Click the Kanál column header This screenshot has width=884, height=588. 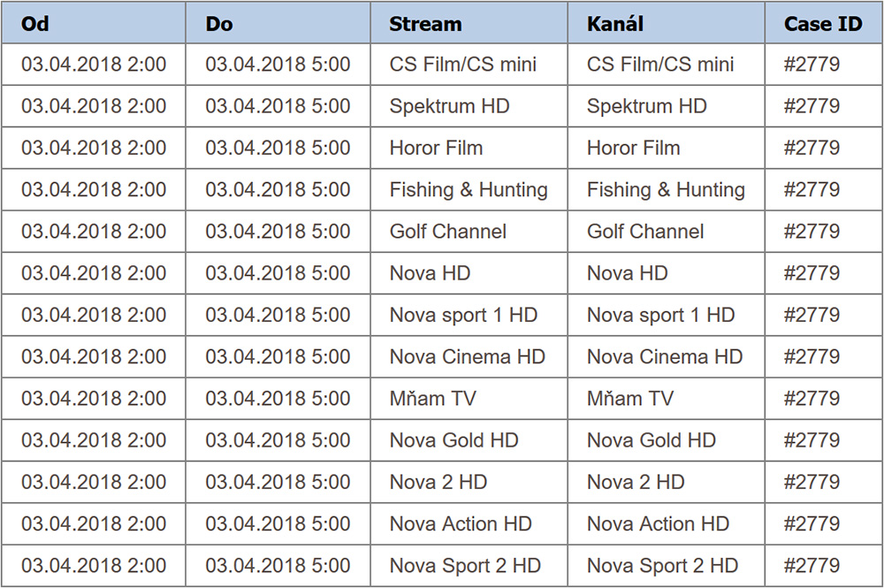pos(617,24)
